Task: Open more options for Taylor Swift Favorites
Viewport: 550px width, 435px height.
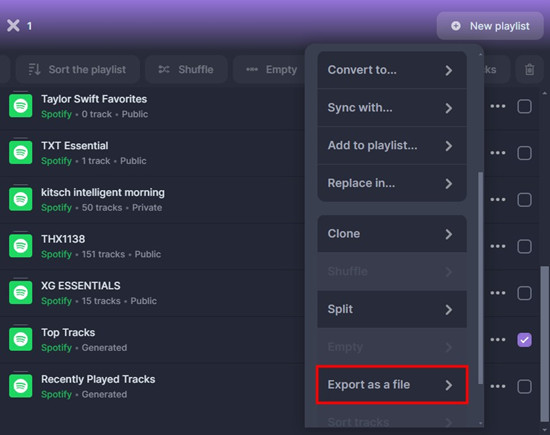Action: [x=498, y=106]
